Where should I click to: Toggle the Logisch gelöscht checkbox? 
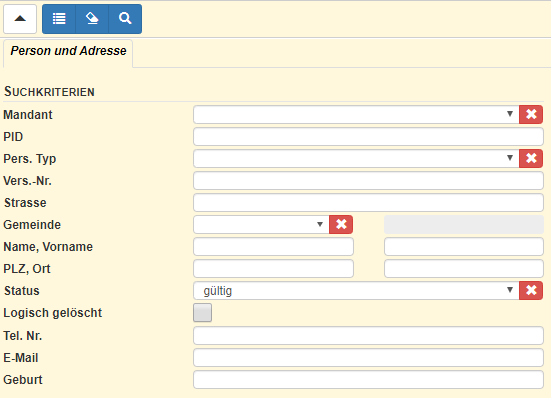202,313
